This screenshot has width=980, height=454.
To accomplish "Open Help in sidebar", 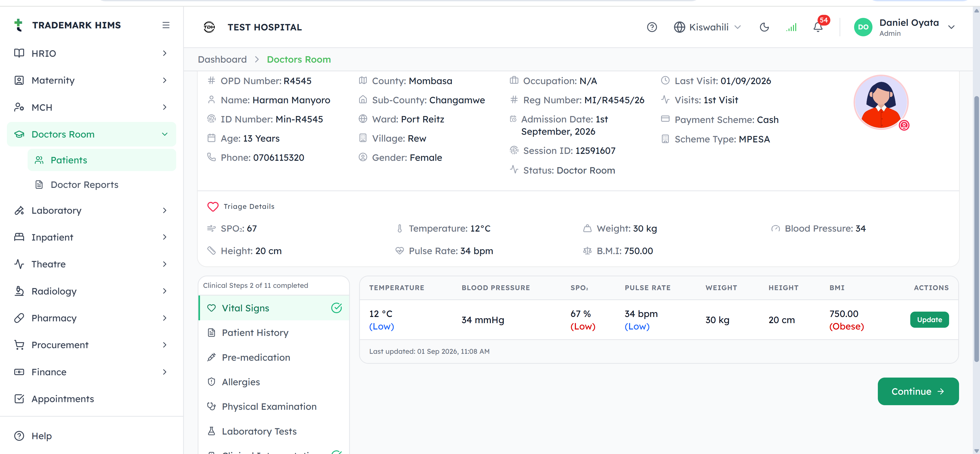I will click(x=91, y=436).
